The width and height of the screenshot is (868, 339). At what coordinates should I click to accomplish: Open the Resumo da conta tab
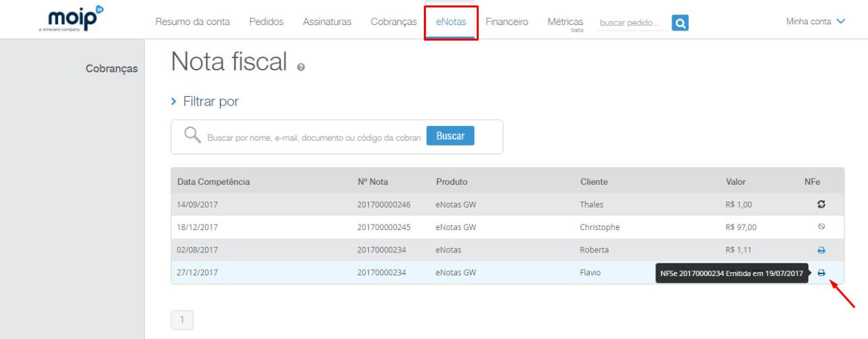(x=192, y=22)
